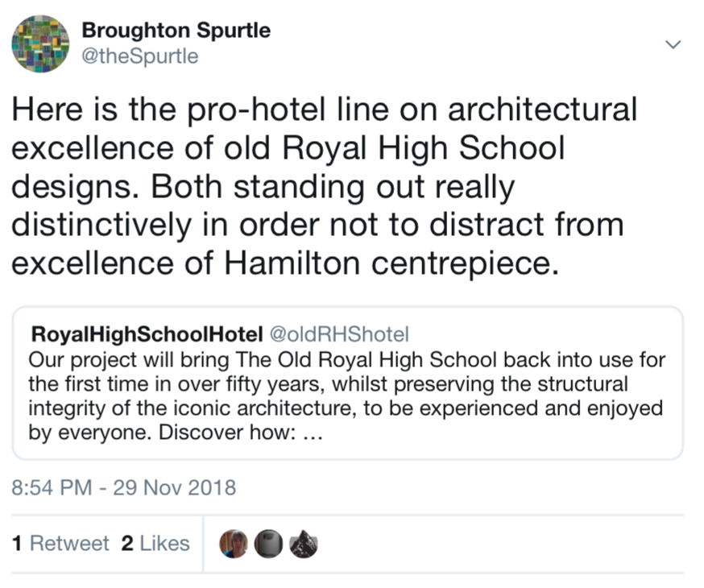Click the word 'Retweet' label

point(69,543)
